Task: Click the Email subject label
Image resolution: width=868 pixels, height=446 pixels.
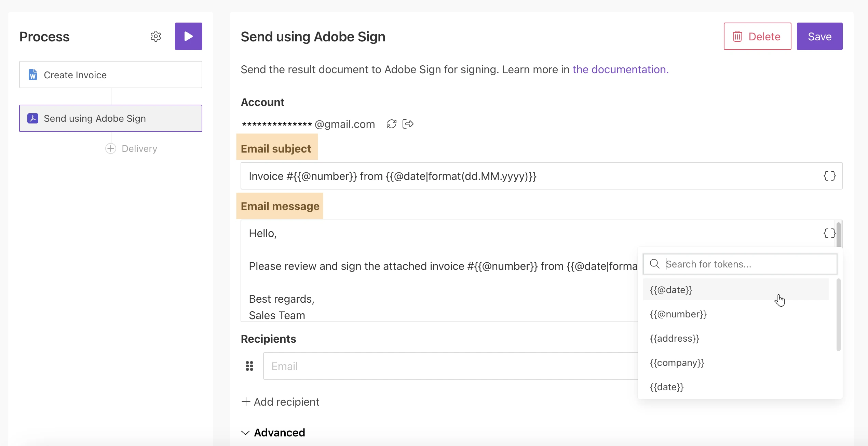Action: pos(276,148)
